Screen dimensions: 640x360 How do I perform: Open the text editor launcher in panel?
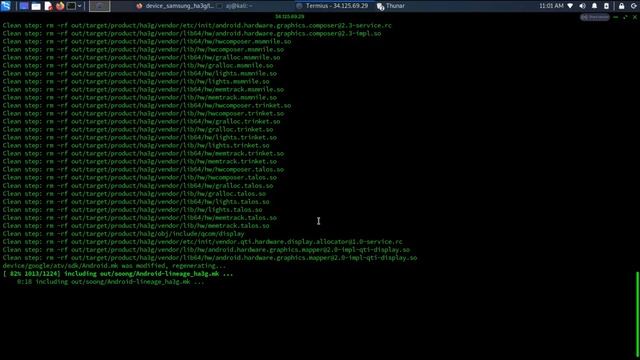click(x=48, y=6)
